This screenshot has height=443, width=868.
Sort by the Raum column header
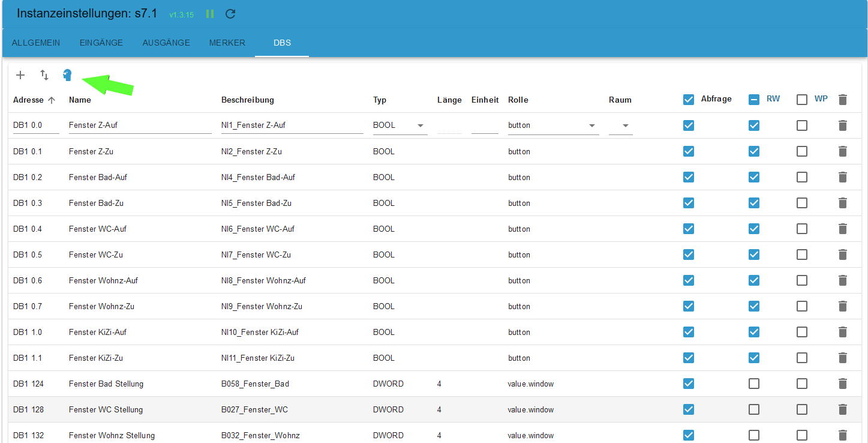(x=620, y=100)
